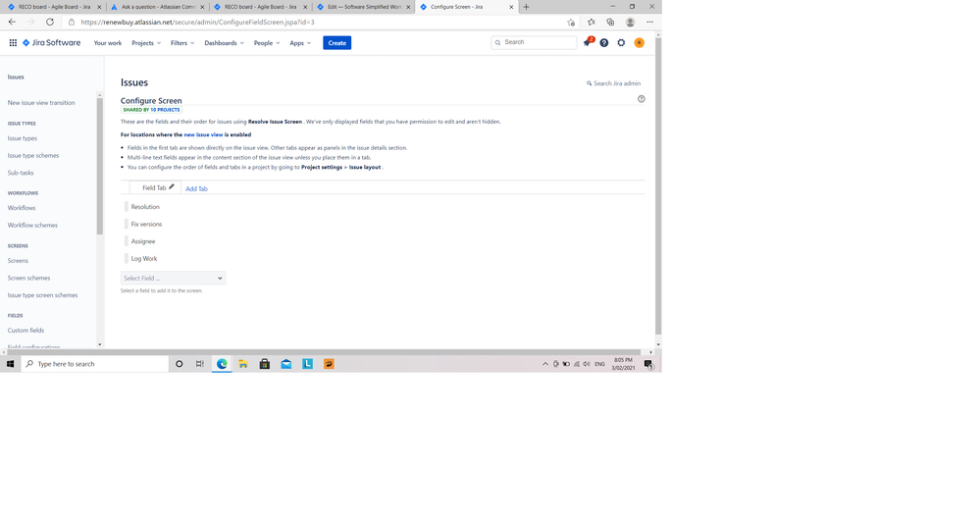Click the help icon beside Configure Screen

pos(642,99)
